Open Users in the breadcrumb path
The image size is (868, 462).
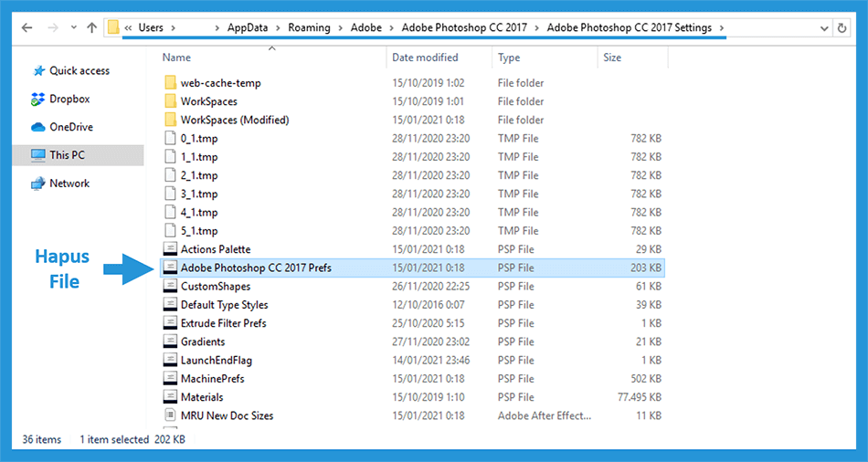151,27
